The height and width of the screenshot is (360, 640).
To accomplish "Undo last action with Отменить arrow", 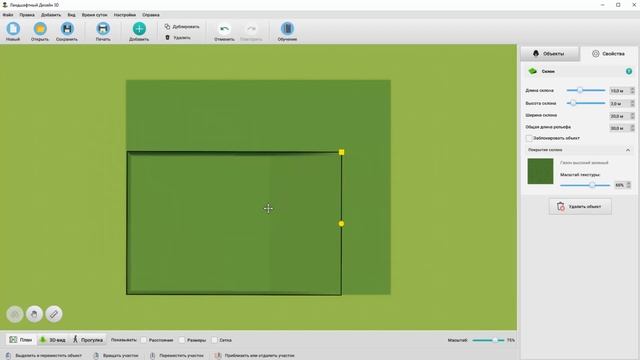I will 224,29.
